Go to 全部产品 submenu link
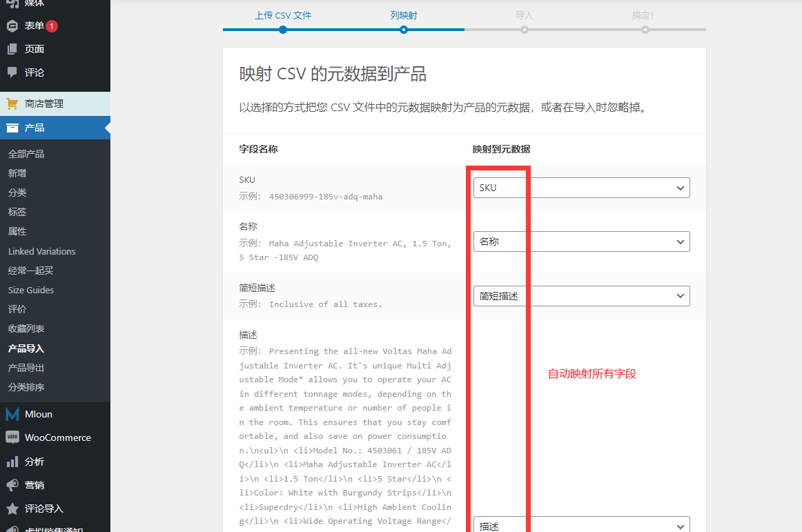 [26, 154]
